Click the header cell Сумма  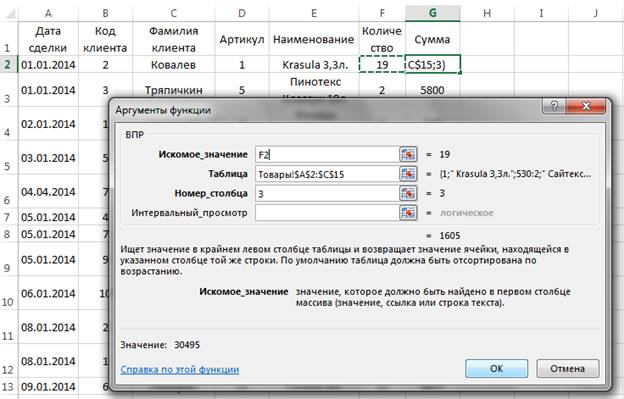(x=433, y=39)
